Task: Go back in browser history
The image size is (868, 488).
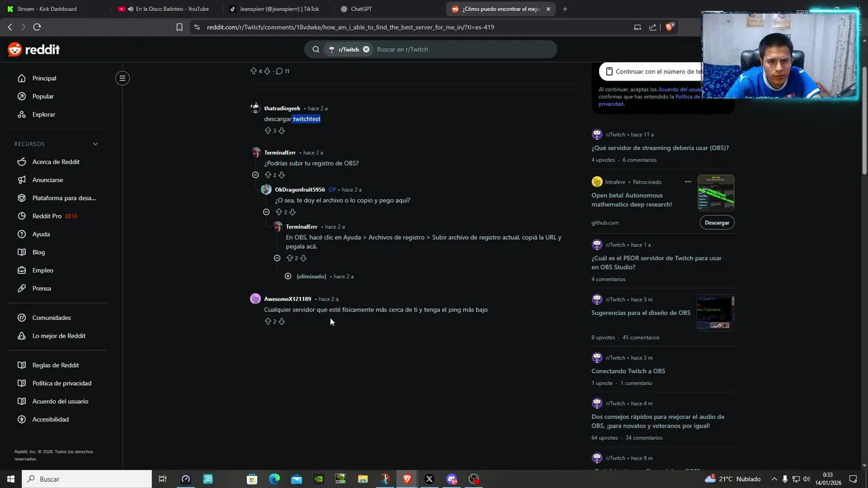Action: (9, 27)
